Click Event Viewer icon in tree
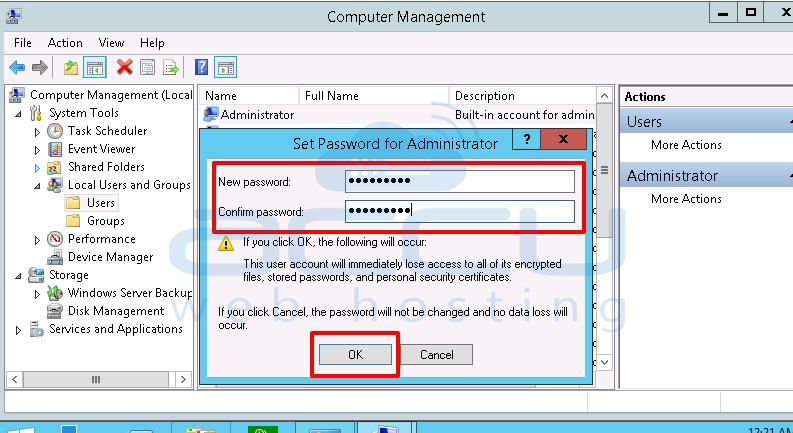793x433 pixels. [x=55, y=149]
